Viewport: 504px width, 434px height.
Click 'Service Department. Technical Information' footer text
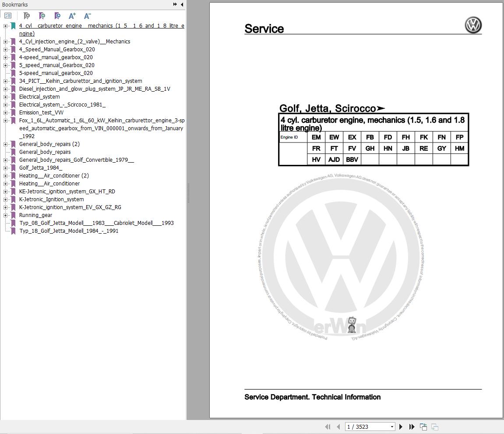(313, 397)
